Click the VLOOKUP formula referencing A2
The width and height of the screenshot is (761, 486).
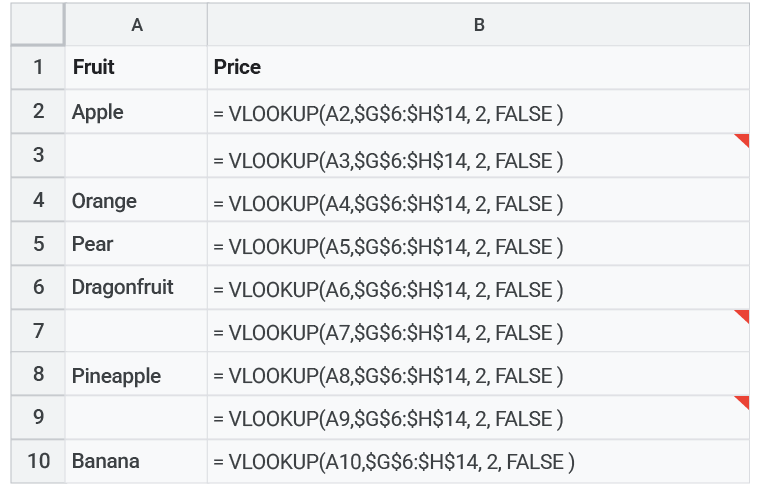388,114
